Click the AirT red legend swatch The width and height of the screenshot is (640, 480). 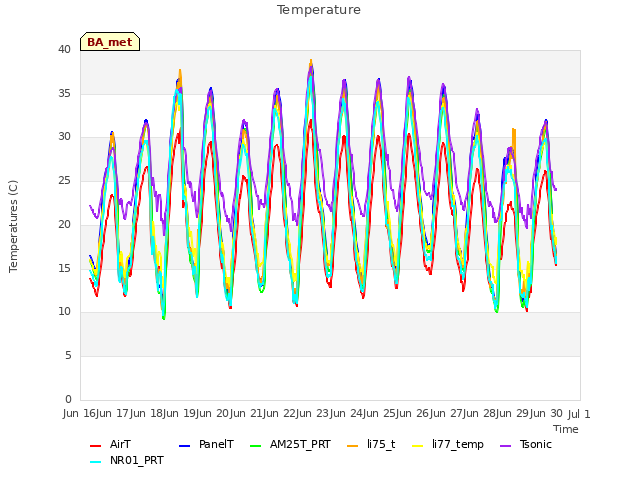pyautogui.click(x=95, y=446)
